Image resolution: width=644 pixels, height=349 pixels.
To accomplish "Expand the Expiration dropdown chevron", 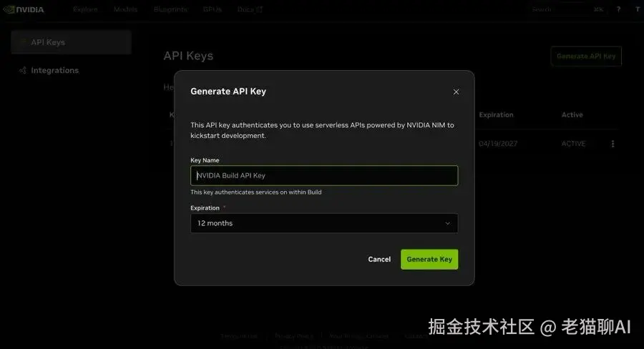I will coord(448,223).
